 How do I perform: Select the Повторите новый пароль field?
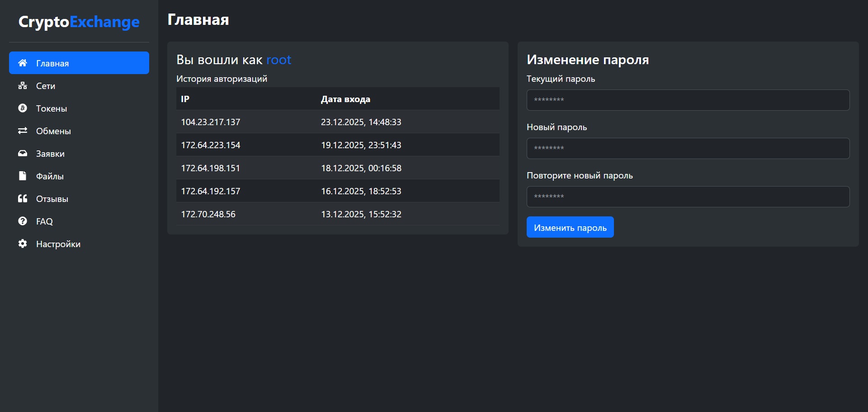click(x=688, y=197)
